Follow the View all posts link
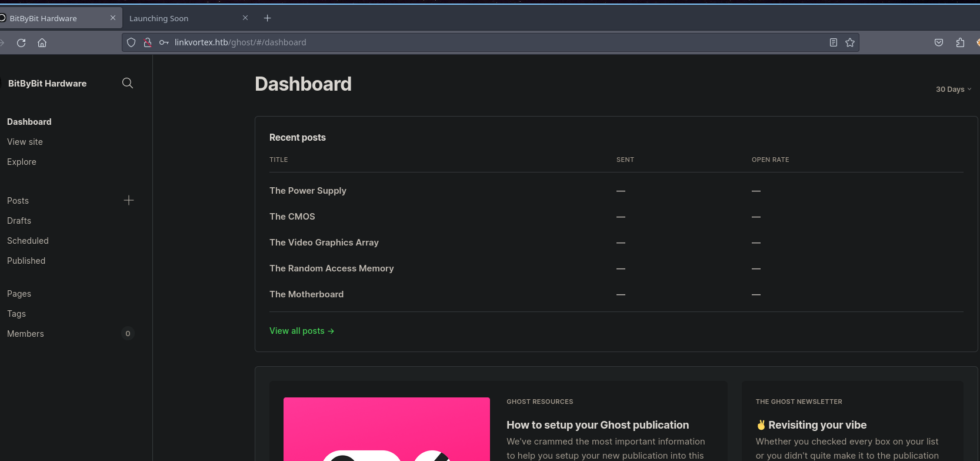The height and width of the screenshot is (461, 980). pos(302,331)
